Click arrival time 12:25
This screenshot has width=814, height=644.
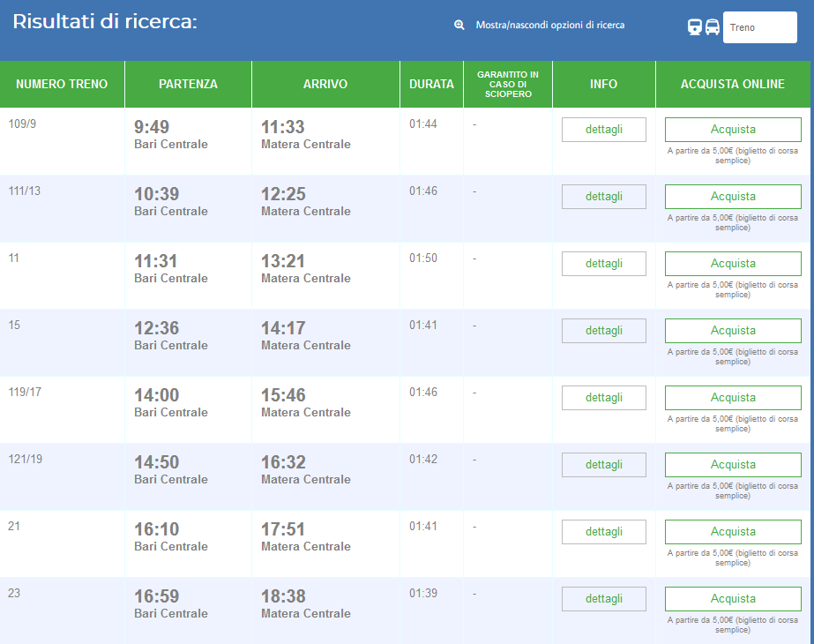pyautogui.click(x=283, y=194)
